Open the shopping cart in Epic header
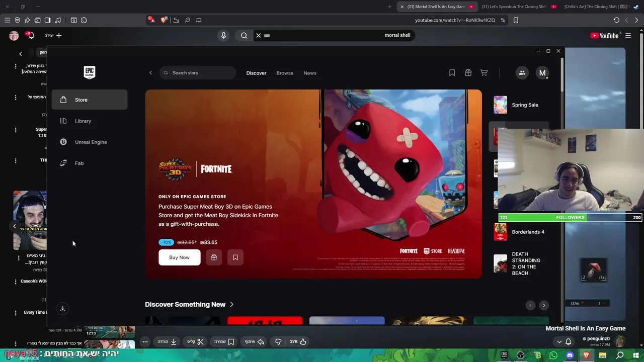Screen dimensions: 644x362 (x=484, y=73)
